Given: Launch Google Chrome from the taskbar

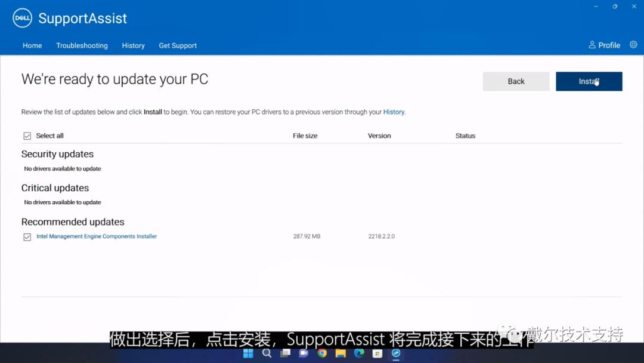Looking at the screenshot, I should 323,353.
